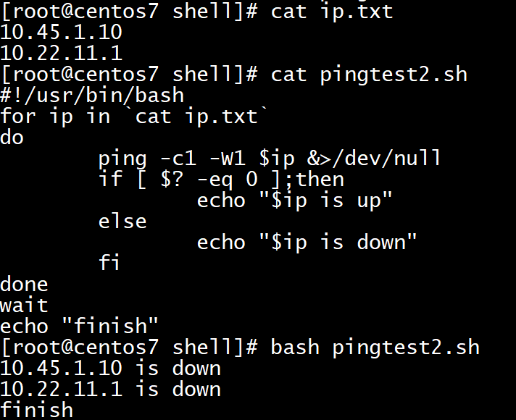Click the "fi" keyword closing the if
516x420 pixels.
[x=110, y=264]
